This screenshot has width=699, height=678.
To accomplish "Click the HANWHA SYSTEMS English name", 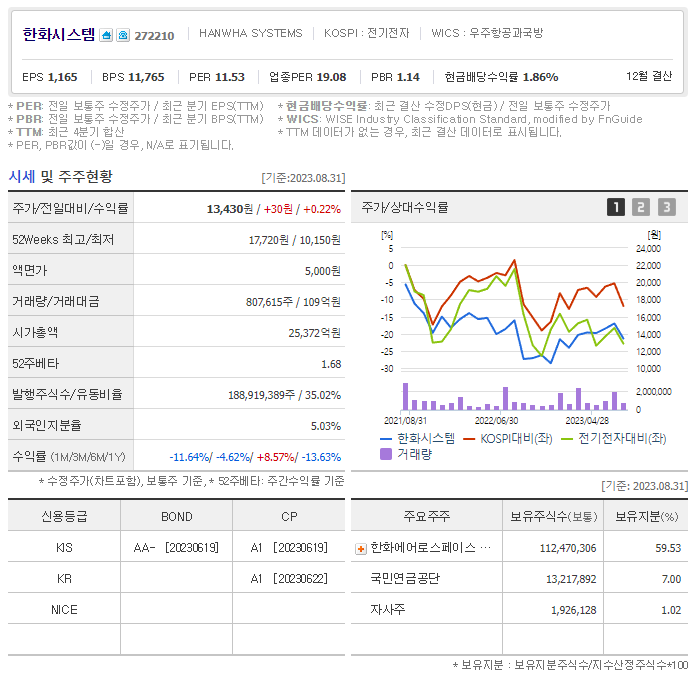I will click(x=251, y=33).
